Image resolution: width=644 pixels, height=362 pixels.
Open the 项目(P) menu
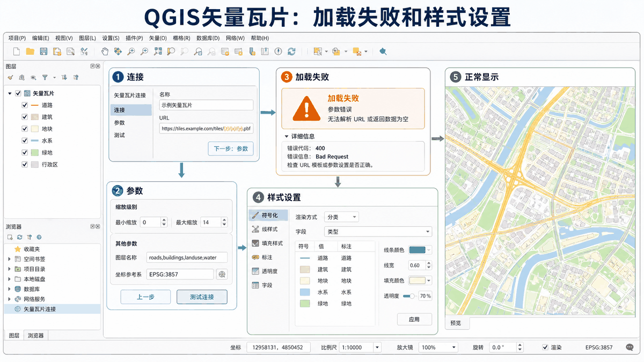pos(17,38)
